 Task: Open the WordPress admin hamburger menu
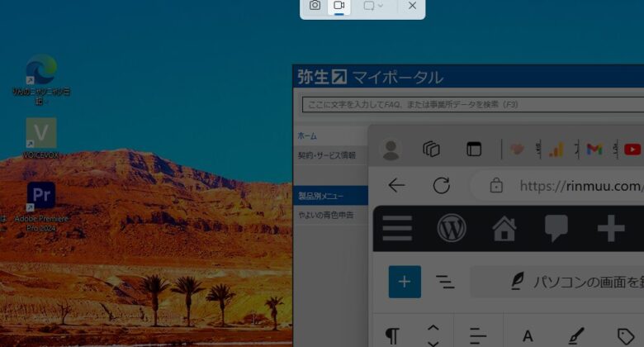[397, 228]
